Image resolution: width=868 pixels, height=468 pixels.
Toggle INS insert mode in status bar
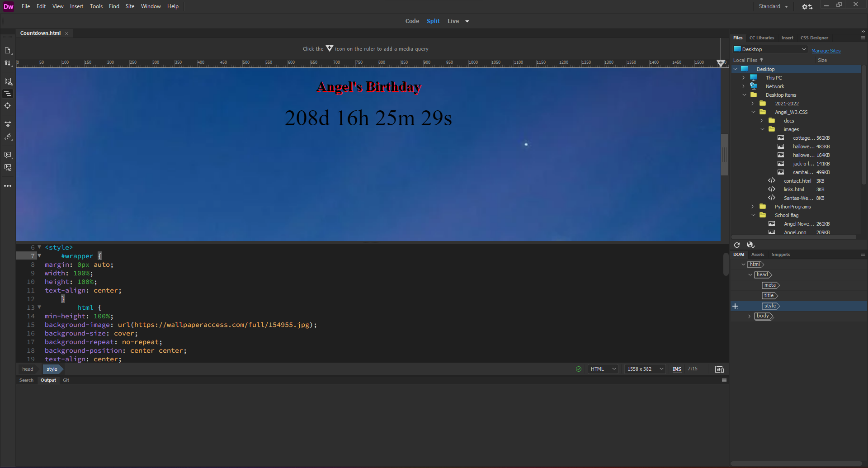tap(677, 369)
